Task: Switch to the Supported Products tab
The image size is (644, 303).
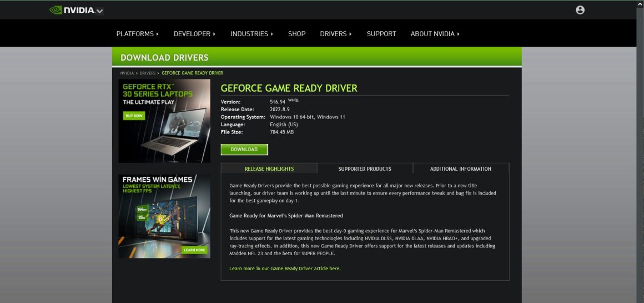Action: point(365,168)
